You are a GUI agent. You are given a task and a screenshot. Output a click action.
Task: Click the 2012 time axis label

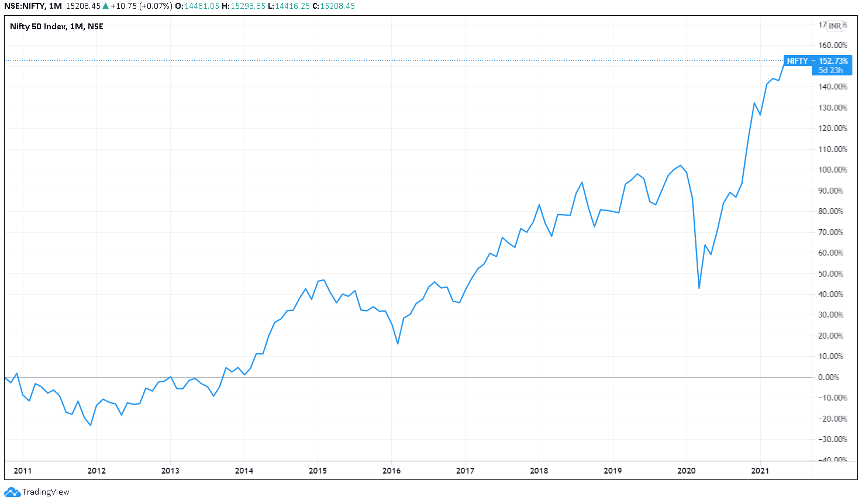pyautogui.click(x=96, y=471)
